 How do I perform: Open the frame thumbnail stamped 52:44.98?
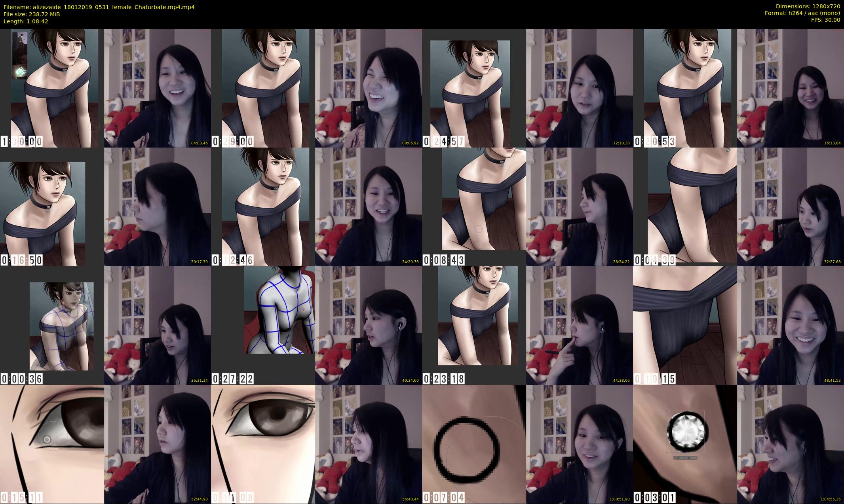click(x=105, y=444)
